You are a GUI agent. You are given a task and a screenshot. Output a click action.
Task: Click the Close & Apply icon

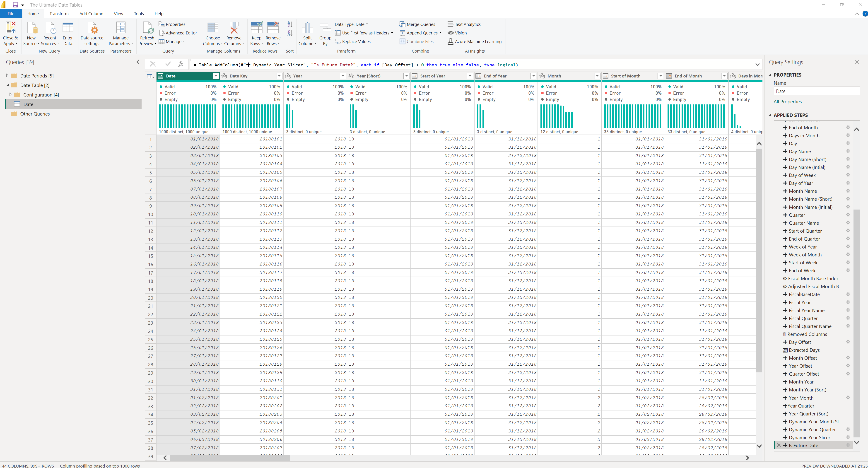coord(10,28)
